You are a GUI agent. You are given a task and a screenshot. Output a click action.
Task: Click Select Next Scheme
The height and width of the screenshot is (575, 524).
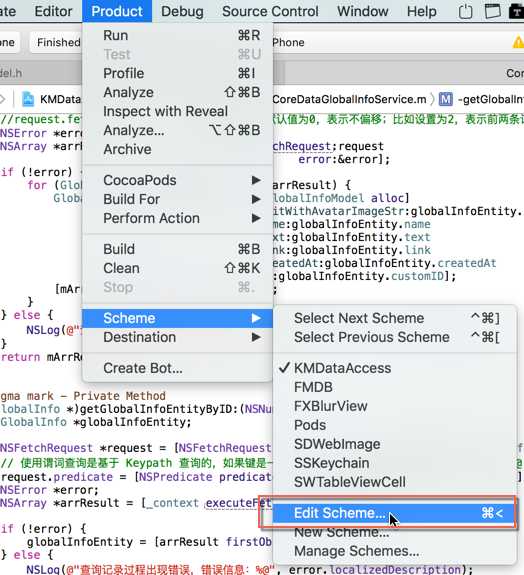click(x=394, y=318)
